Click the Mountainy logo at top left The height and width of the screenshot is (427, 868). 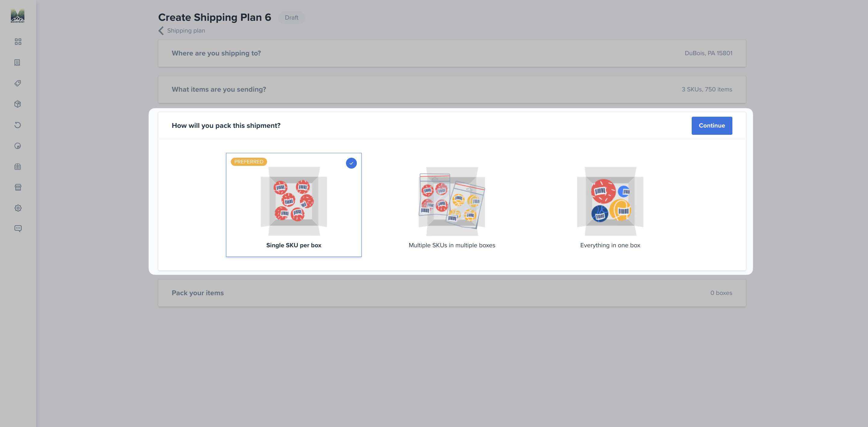click(17, 16)
